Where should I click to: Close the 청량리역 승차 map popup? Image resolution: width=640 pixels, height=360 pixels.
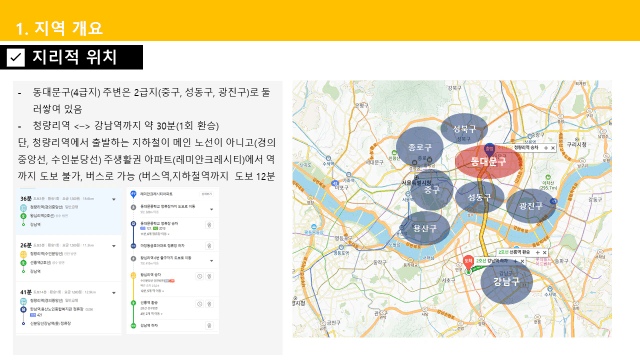click(x=553, y=148)
